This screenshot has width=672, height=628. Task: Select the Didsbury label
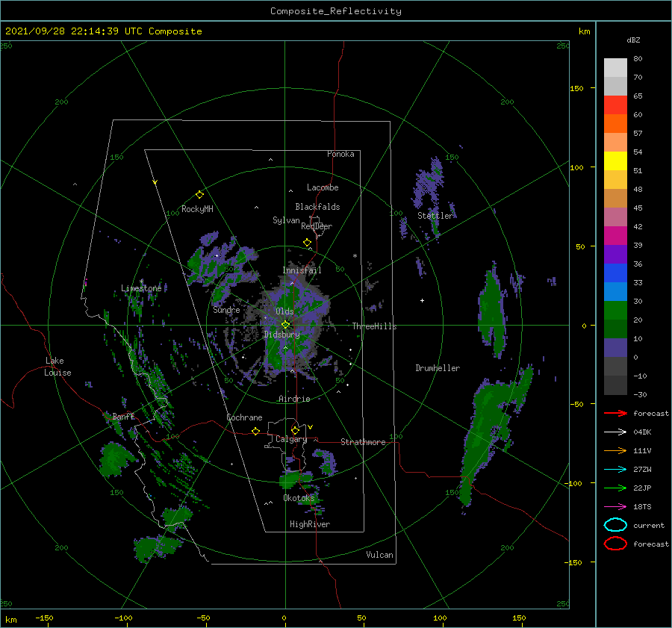click(281, 335)
